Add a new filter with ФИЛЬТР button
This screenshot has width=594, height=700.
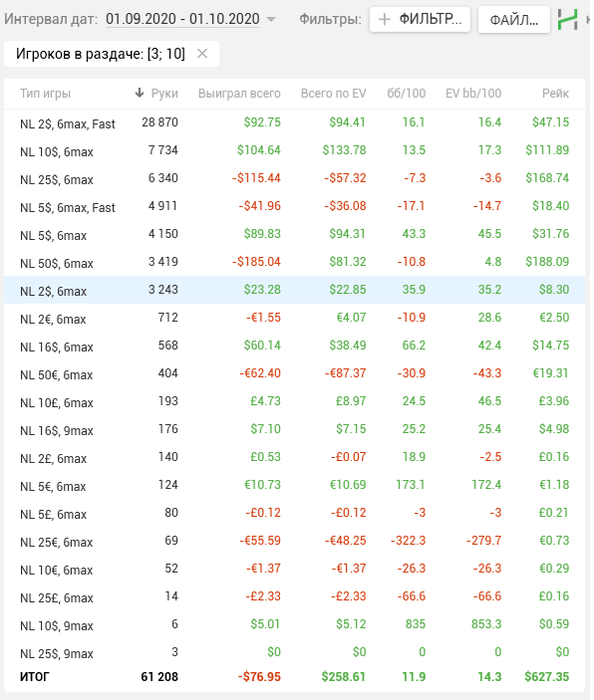coord(420,19)
